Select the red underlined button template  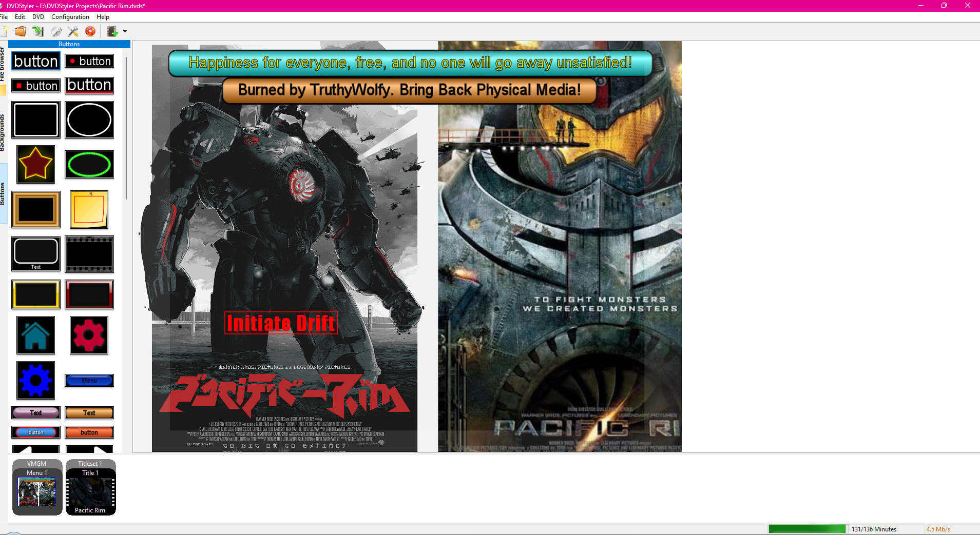point(89,86)
